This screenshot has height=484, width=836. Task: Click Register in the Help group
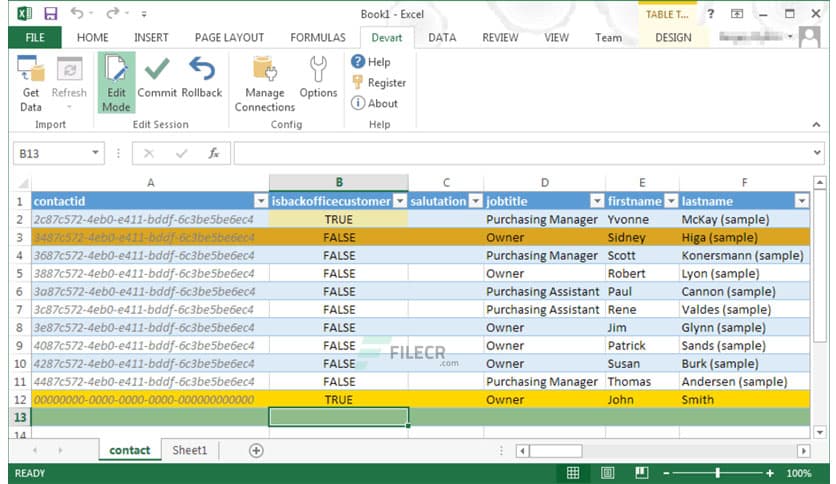379,83
